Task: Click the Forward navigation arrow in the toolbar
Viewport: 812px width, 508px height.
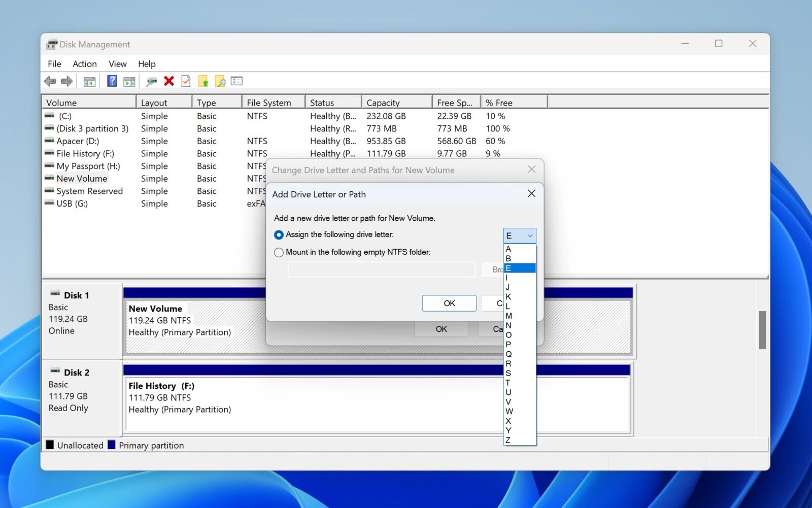Action: pos(66,81)
